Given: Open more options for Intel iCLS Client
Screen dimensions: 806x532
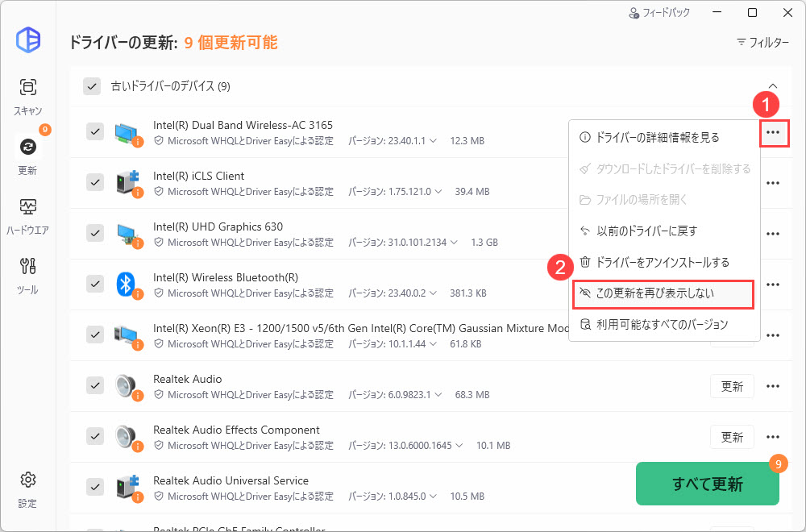Looking at the screenshot, I should tap(773, 183).
